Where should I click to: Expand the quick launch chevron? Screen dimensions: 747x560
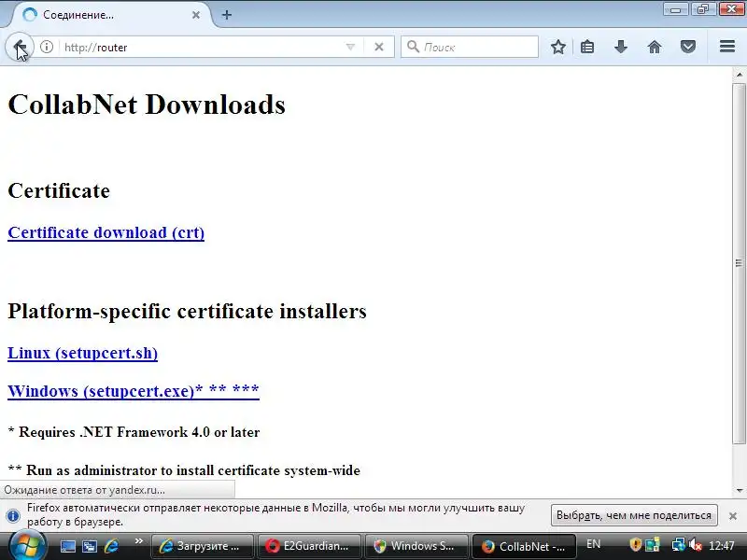pyautogui.click(x=138, y=541)
